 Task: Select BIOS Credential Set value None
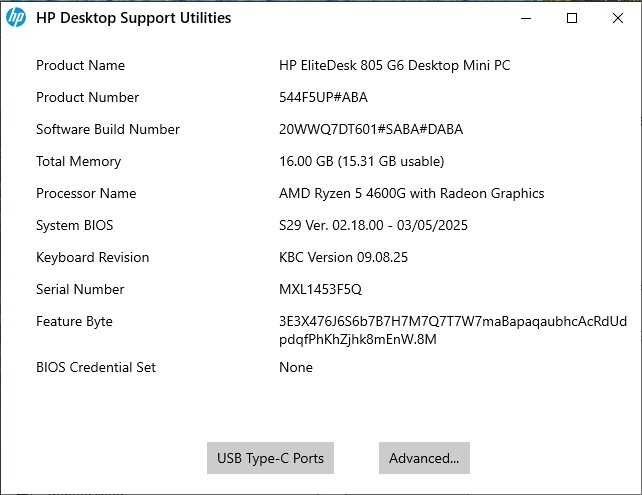[296, 367]
